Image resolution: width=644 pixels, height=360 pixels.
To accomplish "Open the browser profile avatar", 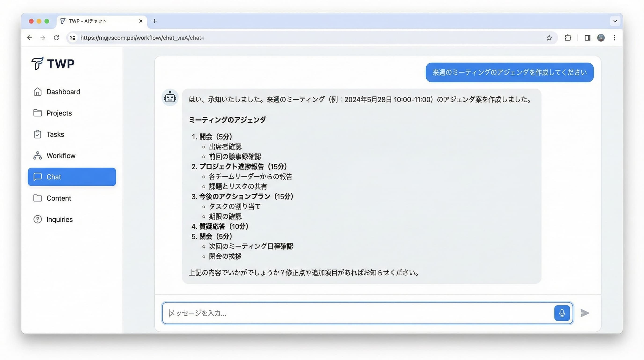I will [x=601, y=38].
